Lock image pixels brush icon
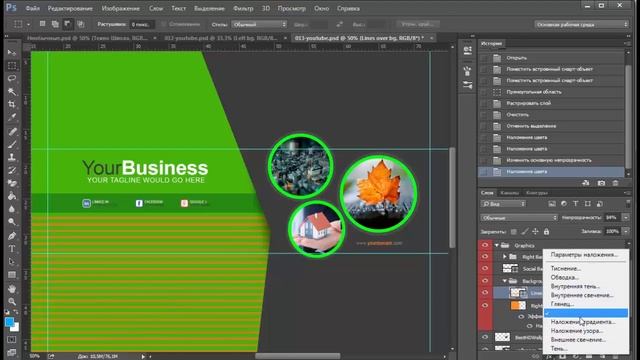 [524, 231]
